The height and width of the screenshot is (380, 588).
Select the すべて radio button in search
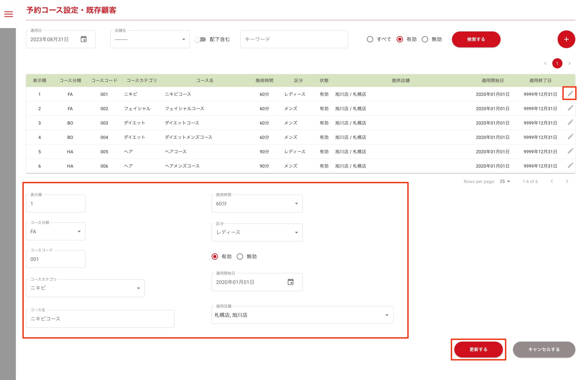click(370, 39)
